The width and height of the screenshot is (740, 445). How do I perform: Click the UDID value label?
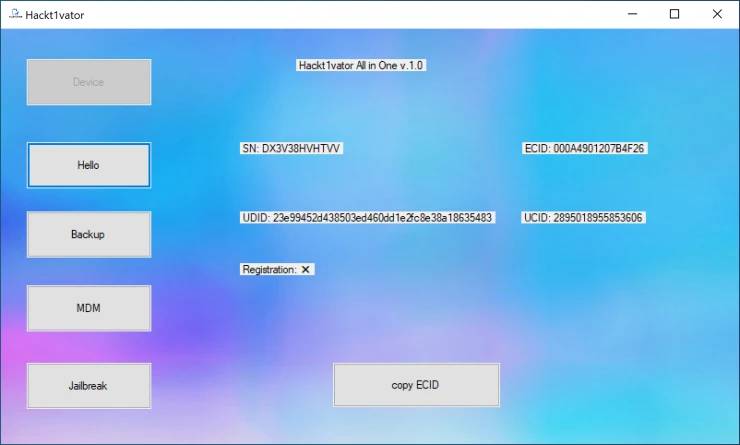[x=367, y=218]
